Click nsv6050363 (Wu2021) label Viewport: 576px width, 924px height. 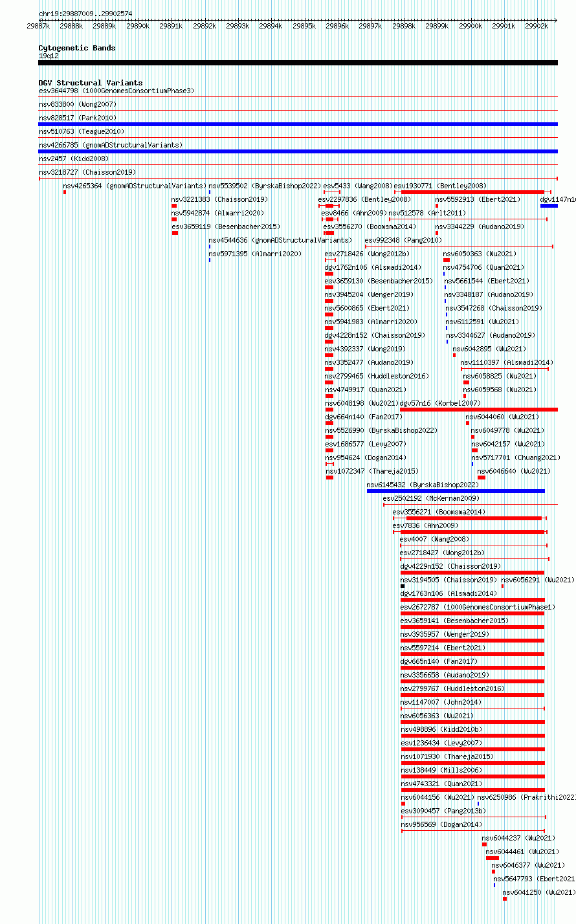(480, 254)
